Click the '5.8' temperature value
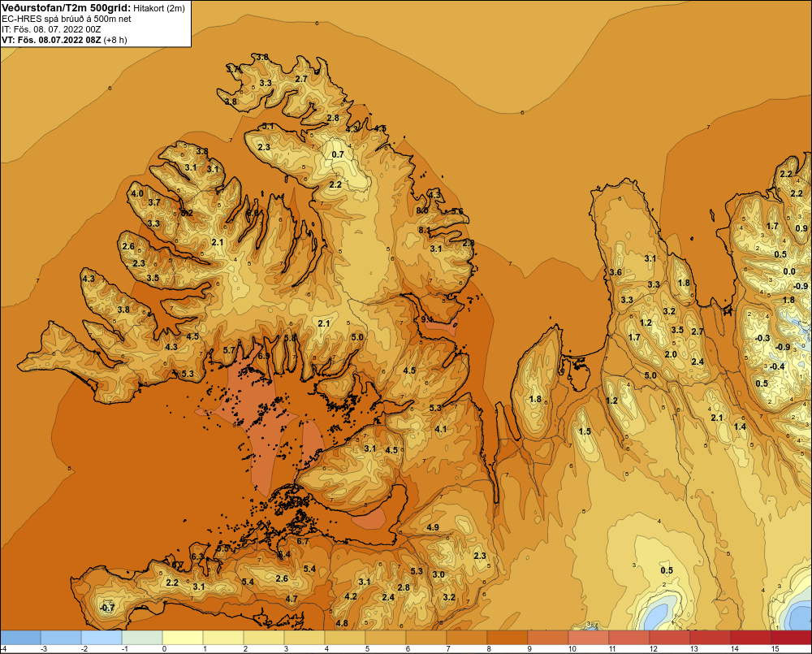 pos(291,338)
